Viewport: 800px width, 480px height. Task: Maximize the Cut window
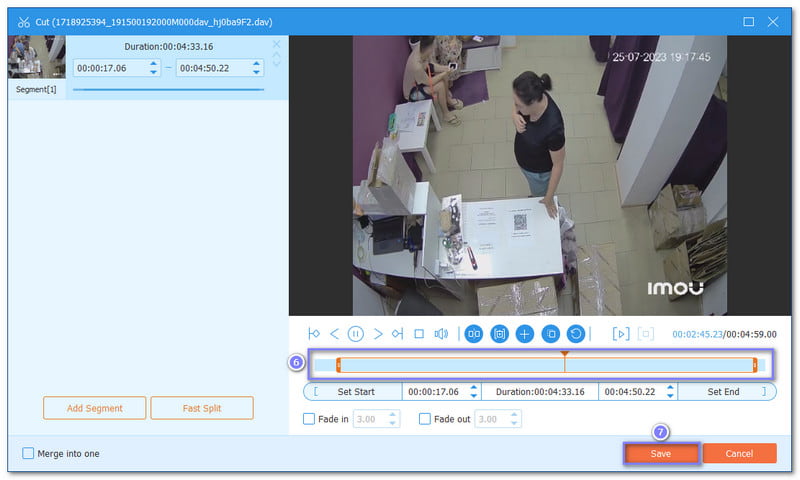coord(748,21)
